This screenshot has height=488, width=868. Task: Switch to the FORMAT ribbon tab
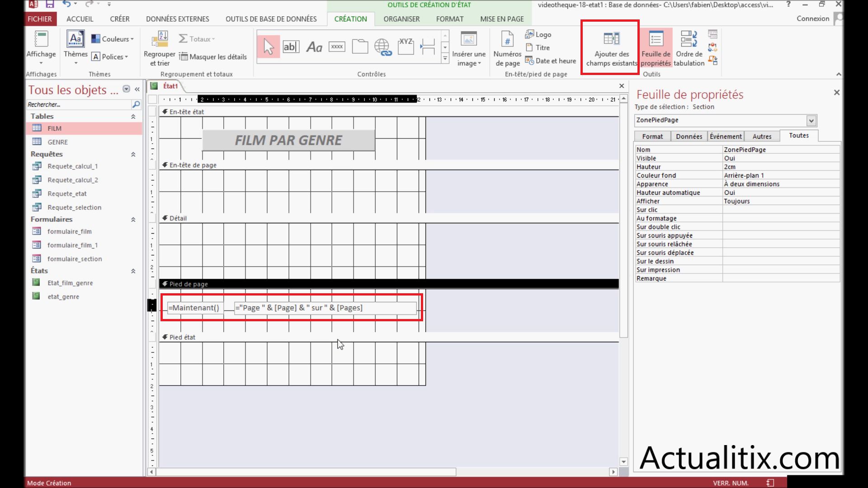click(450, 19)
